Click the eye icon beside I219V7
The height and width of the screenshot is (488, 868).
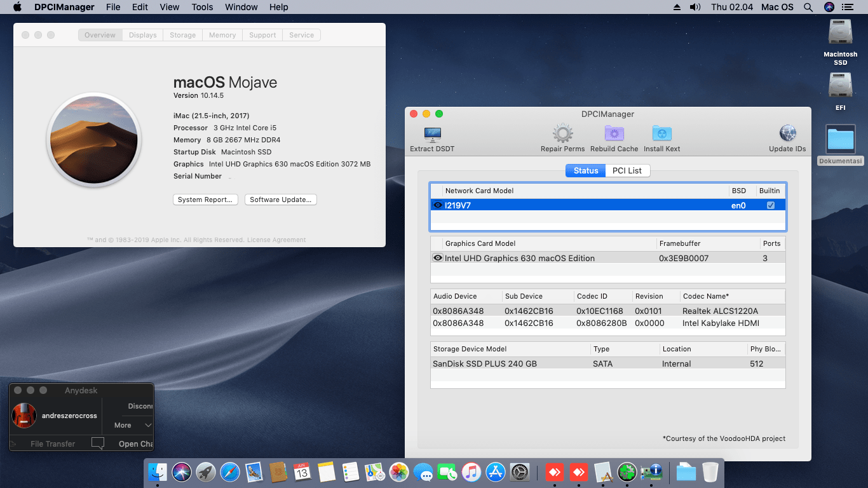pos(438,205)
